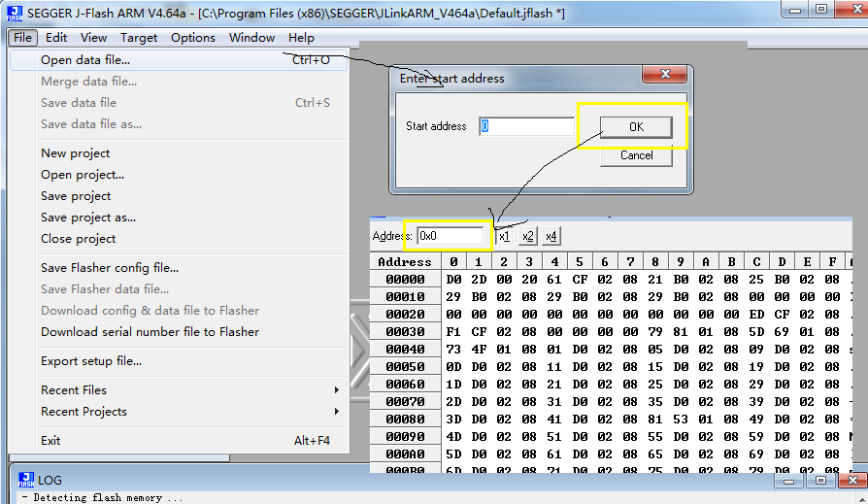The height and width of the screenshot is (504, 868).
Task: Maximize the LOG window
Action: coord(820,481)
